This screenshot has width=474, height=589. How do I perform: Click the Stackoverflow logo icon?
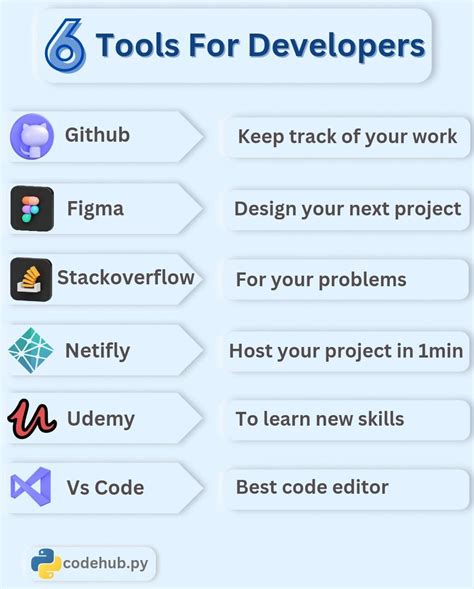point(31,279)
